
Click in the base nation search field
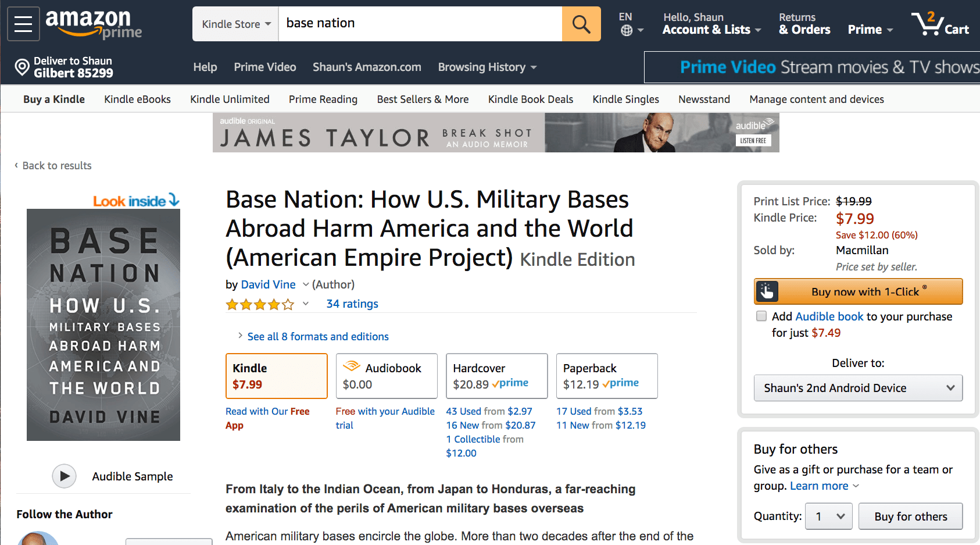click(420, 24)
